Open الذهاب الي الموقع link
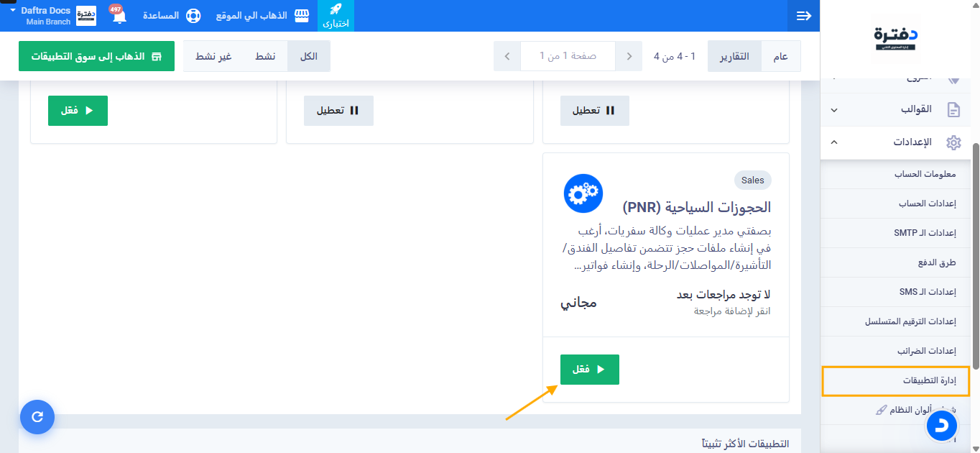This screenshot has width=980, height=453. tap(251, 16)
